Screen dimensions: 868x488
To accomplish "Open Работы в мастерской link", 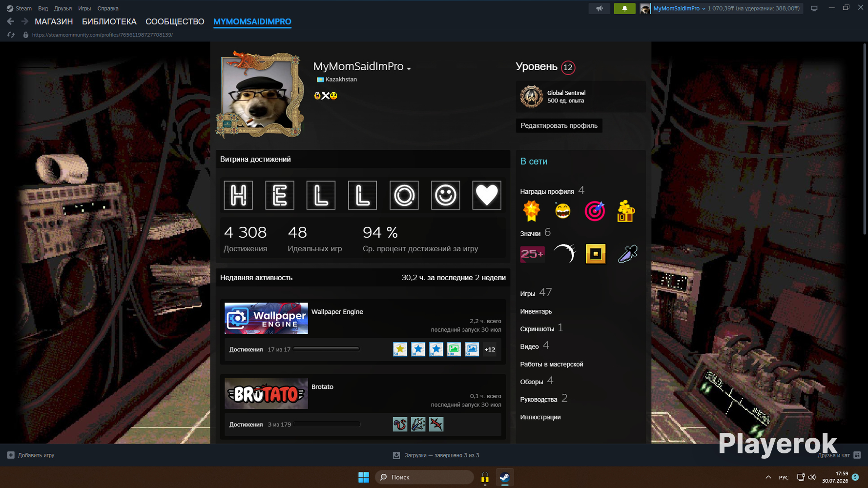I will tap(552, 364).
